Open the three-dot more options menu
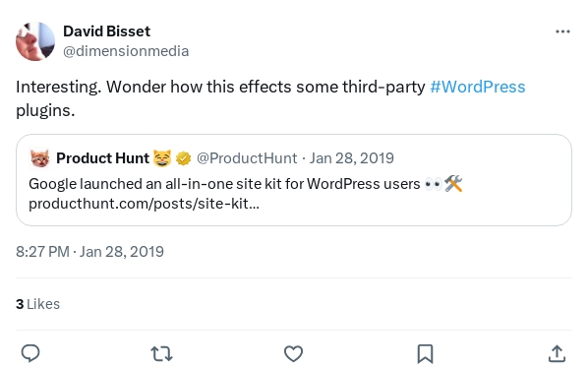This screenshot has width=588, height=367. [562, 31]
